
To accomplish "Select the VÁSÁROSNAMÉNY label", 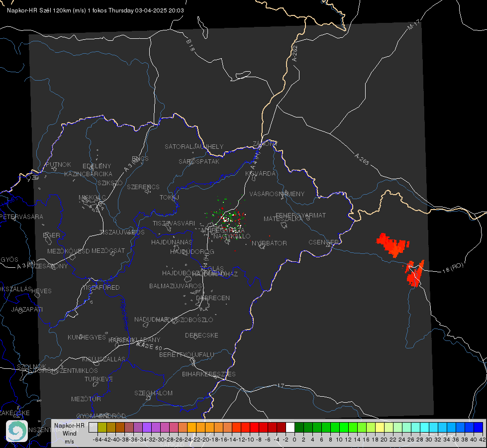I will [277, 194].
